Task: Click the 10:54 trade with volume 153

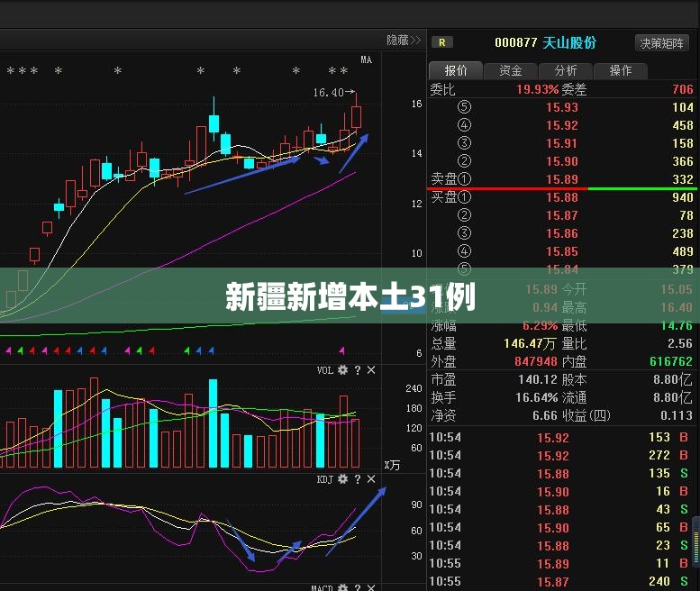Action: [x=560, y=438]
